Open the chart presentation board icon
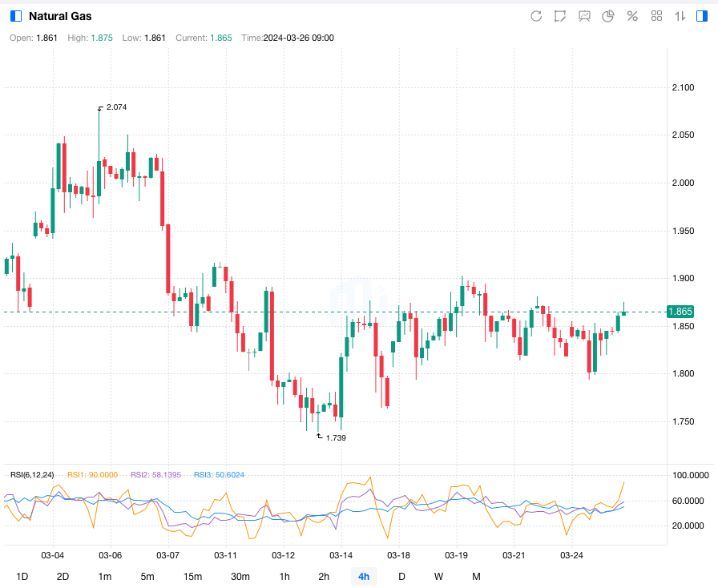This screenshot has width=718, height=588. coord(584,16)
